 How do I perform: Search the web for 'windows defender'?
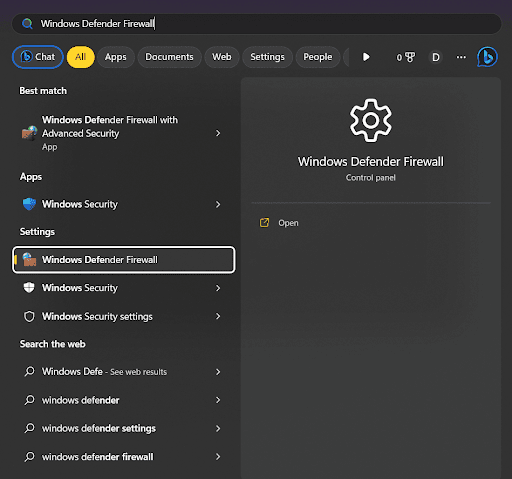(x=123, y=400)
